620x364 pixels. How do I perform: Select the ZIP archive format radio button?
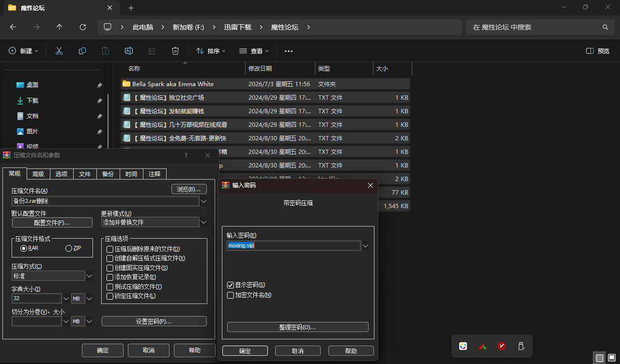(x=68, y=248)
